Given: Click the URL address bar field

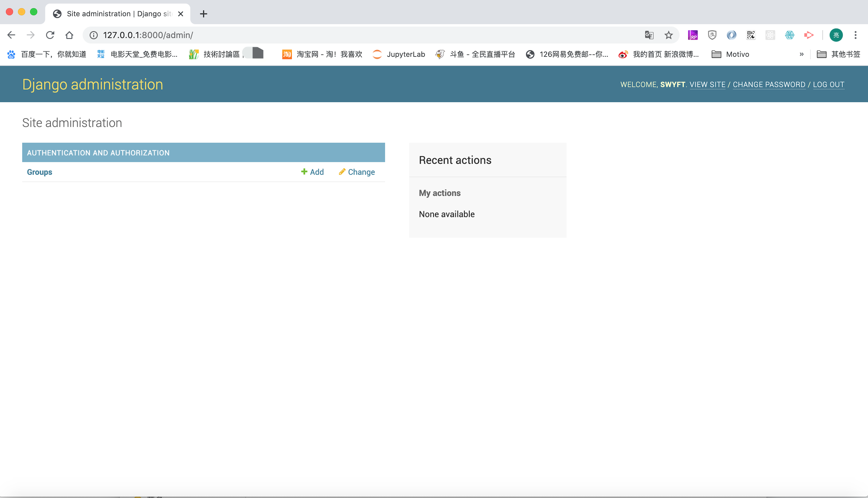Looking at the screenshot, I should [342, 35].
